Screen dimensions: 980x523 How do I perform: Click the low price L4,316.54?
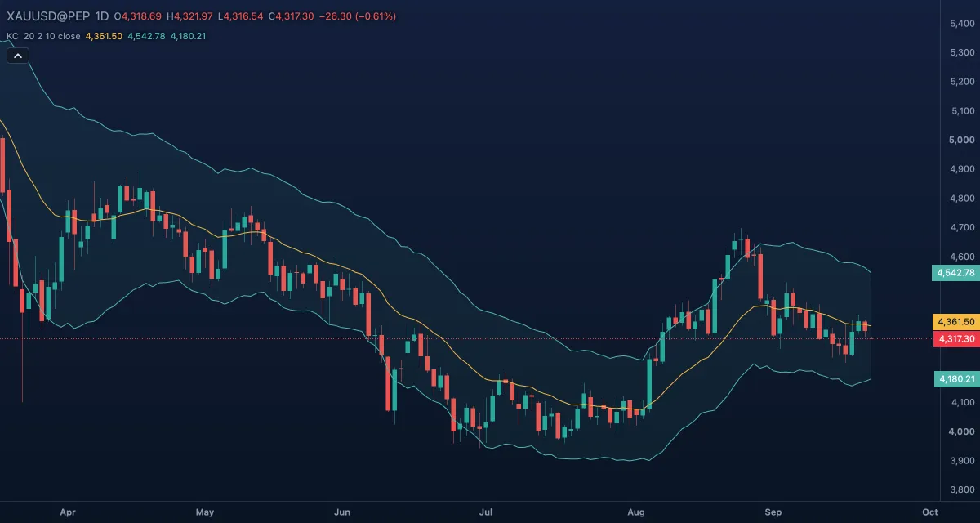pyautogui.click(x=241, y=16)
